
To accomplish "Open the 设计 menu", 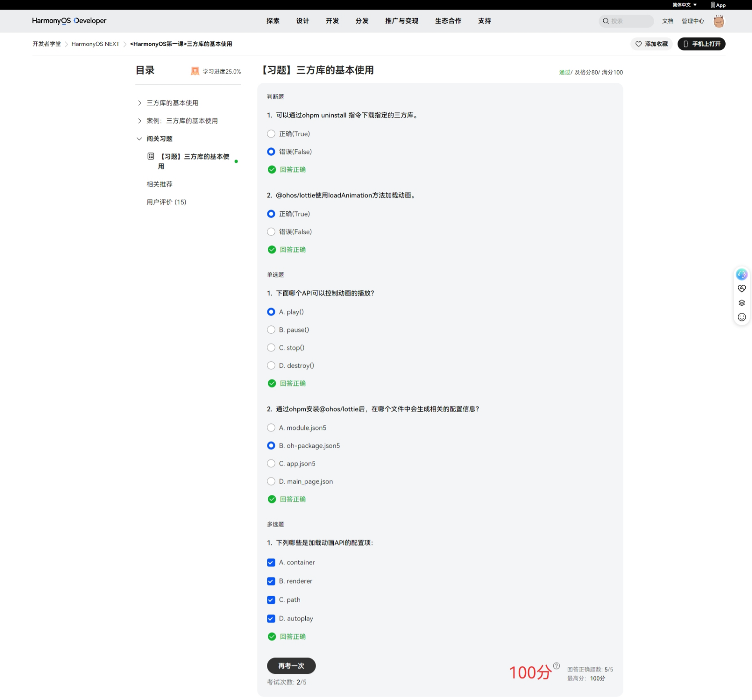I will click(x=303, y=21).
